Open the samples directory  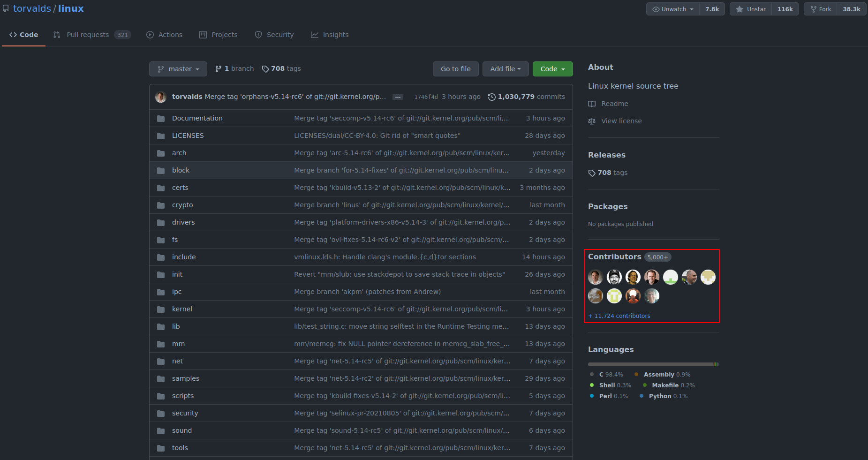click(186, 378)
